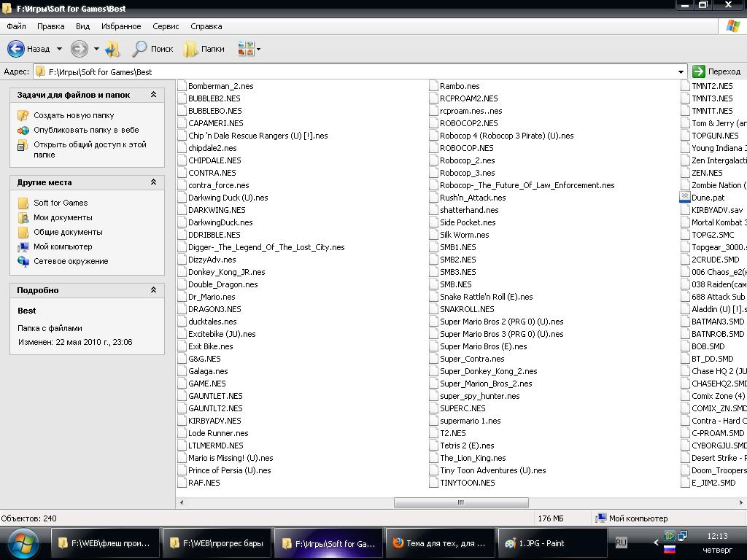Click Опубликовать папку в вебе globe icon
The width and height of the screenshot is (747, 560).
click(x=23, y=130)
